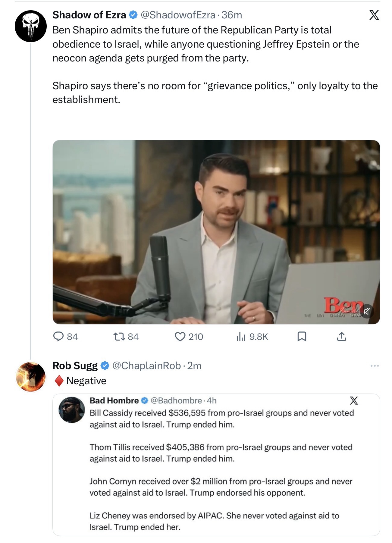Open Rob Sugg's profile avatar
The image size is (392, 543).
point(31,377)
